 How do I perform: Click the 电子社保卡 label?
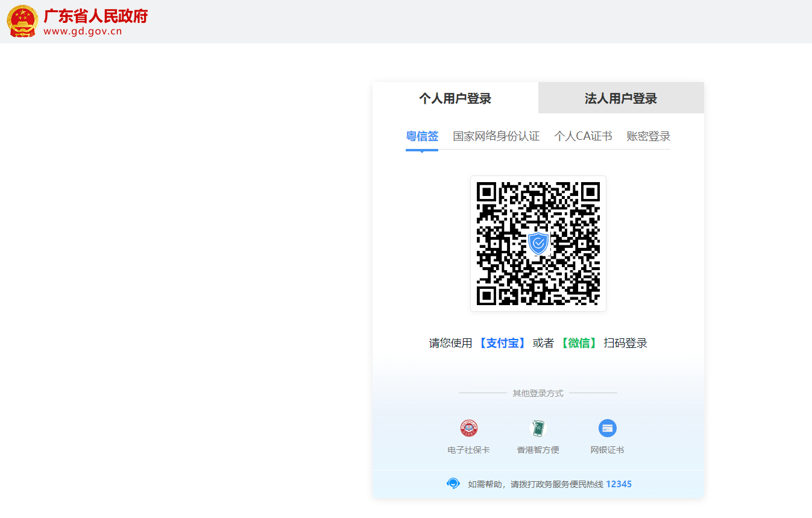(468, 450)
